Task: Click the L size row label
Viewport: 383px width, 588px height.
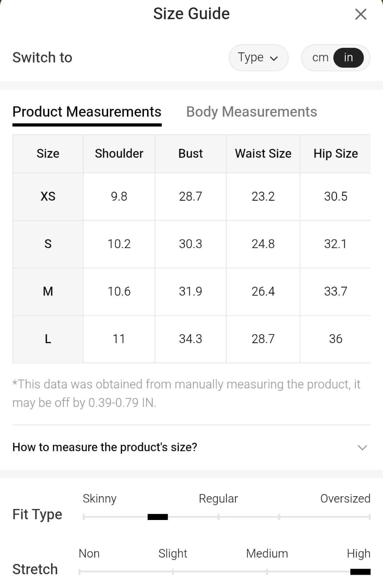Action: pyautogui.click(x=48, y=339)
